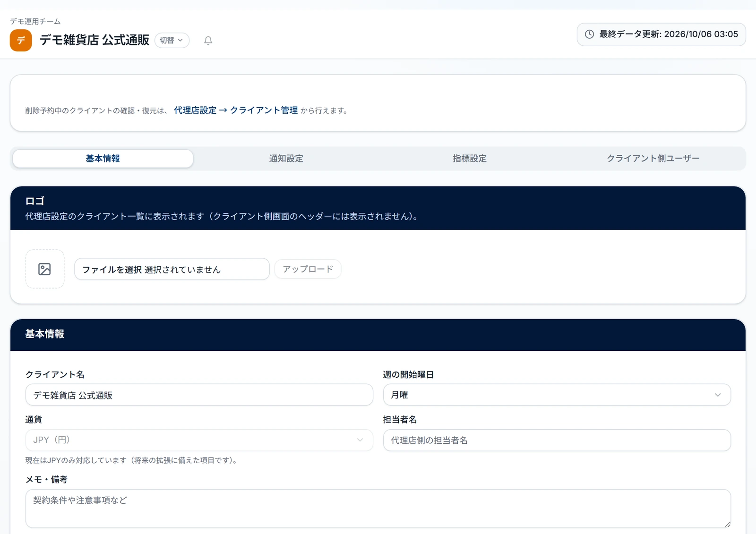
Task: Click the notification bell icon
Action: pos(208,41)
